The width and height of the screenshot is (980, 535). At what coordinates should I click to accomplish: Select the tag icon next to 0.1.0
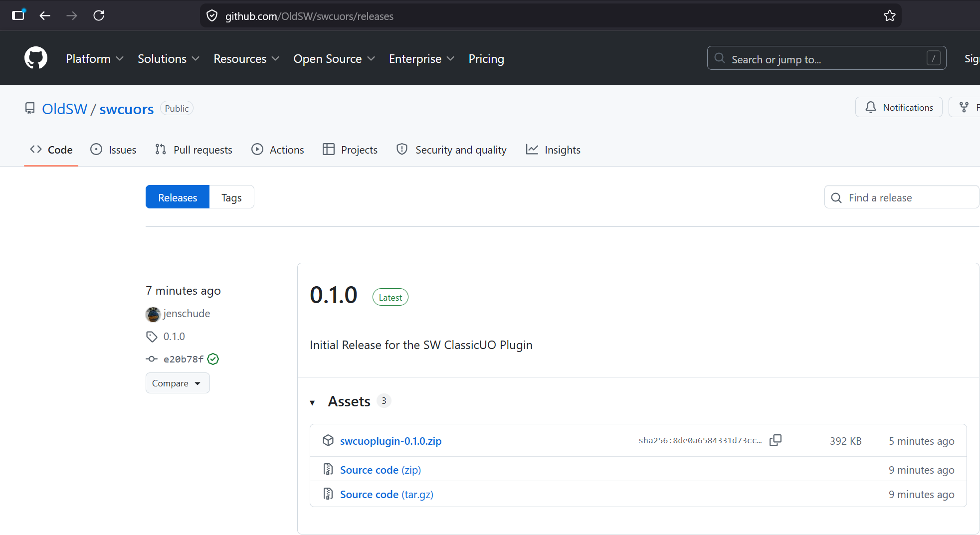pos(152,337)
